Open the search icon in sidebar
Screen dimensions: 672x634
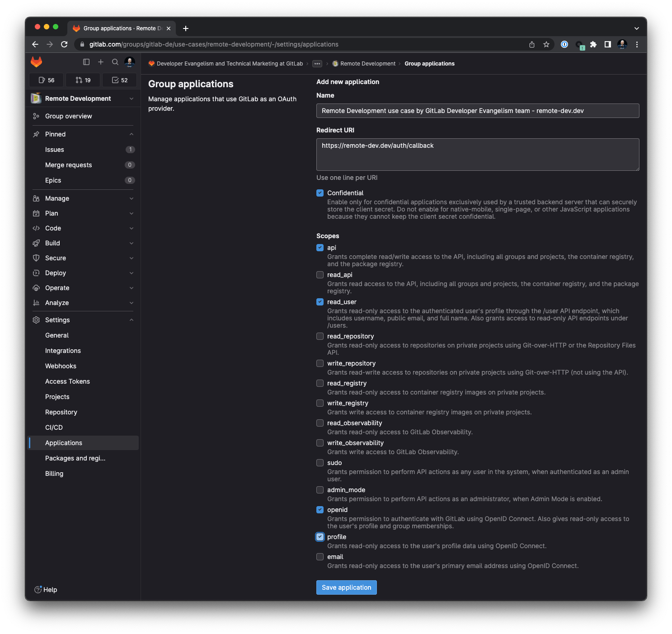115,62
